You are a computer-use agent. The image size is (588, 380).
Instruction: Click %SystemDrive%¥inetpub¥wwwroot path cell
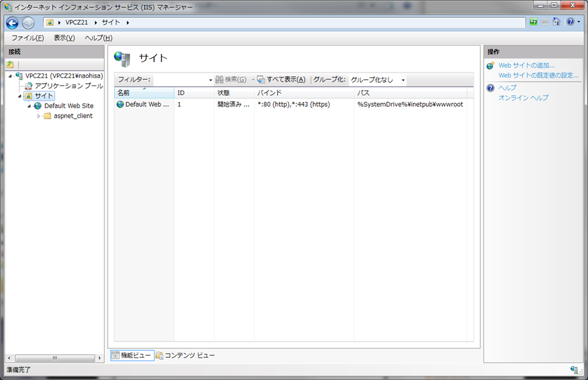pos(410,104)
